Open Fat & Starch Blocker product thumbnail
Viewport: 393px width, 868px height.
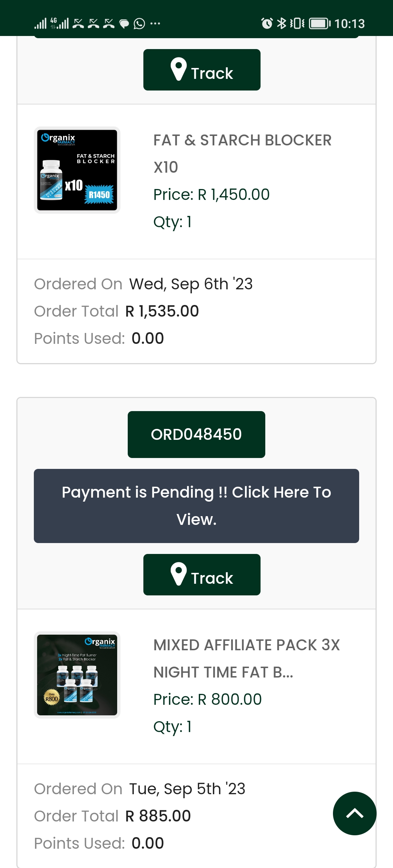(77, 170)
